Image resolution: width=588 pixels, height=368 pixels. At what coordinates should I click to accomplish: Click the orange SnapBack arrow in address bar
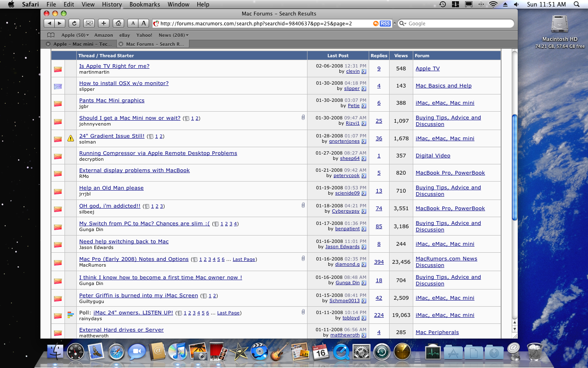(x=376, y=24)
